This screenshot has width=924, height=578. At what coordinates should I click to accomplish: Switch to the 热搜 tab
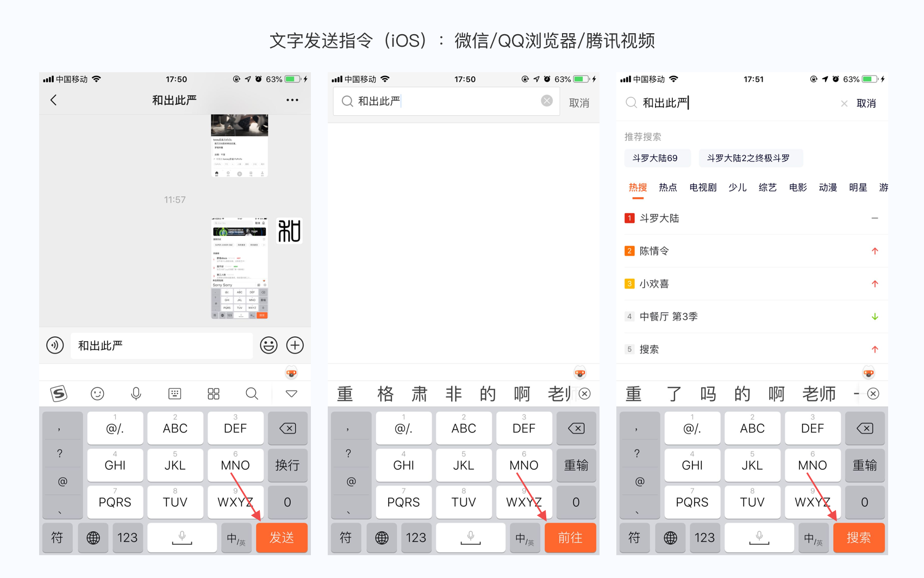point(638,187)
